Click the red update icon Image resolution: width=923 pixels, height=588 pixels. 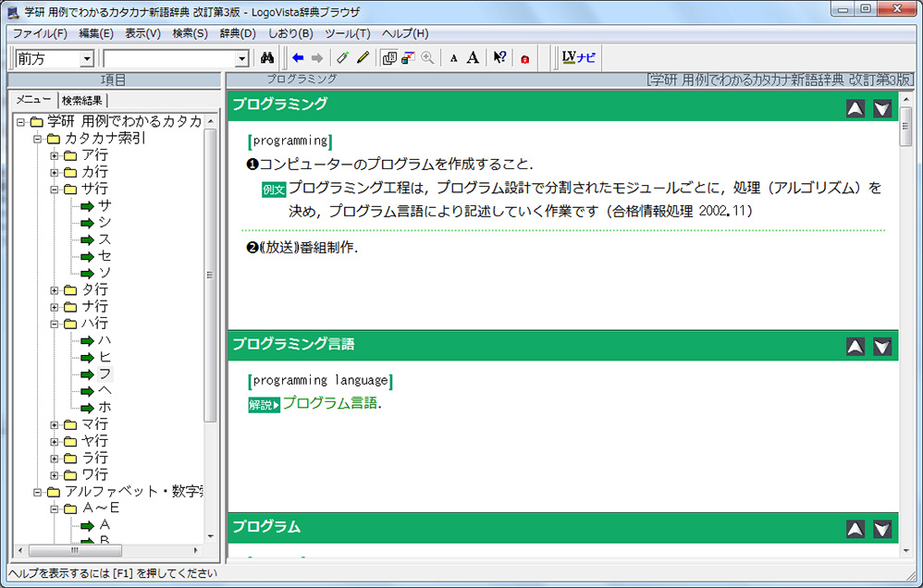[525, 59]
